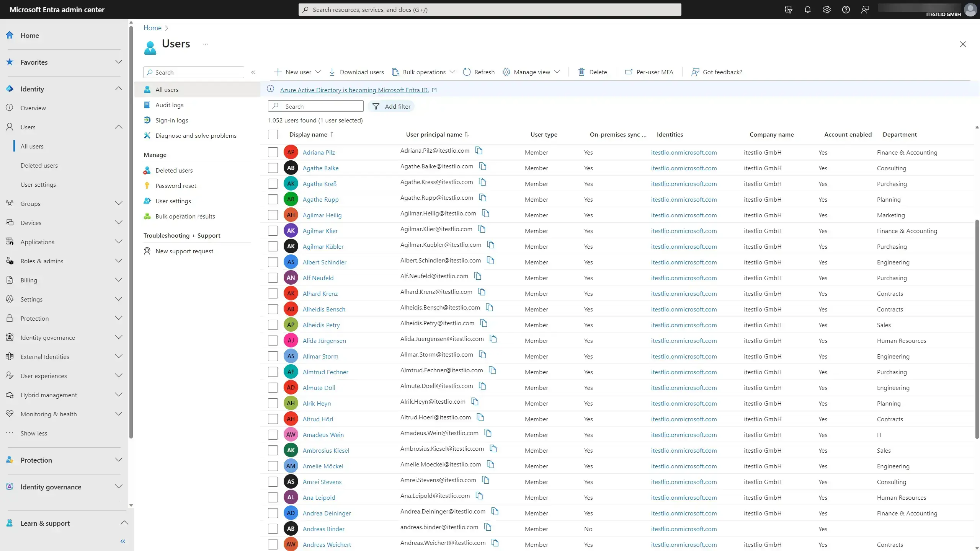Click the account avatar in top right
Image resolution: width=980 pixels, height=551 pixels.
coord(970,10)
